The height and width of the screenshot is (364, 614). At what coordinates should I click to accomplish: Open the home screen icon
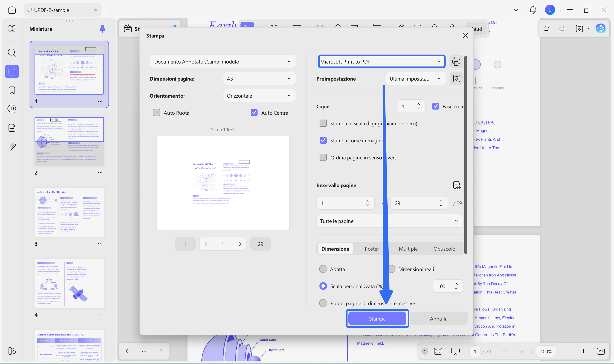(x=12, y=10)
